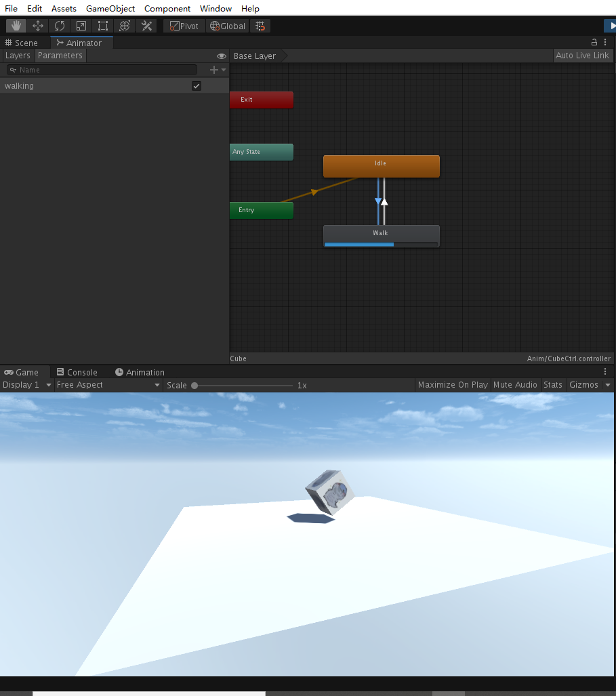
Task: Toggle Pivot handle position mode
Action: [184, 26]
